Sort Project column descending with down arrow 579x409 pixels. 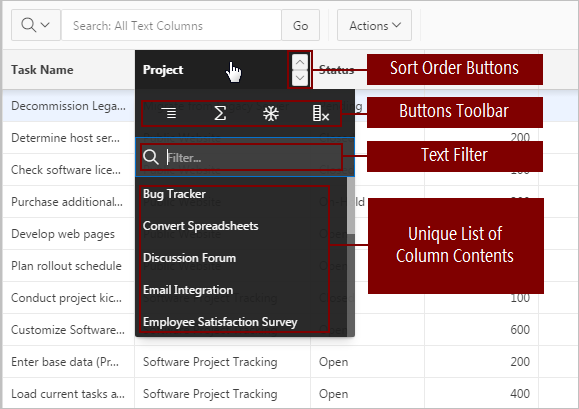[x=300, y=78]
